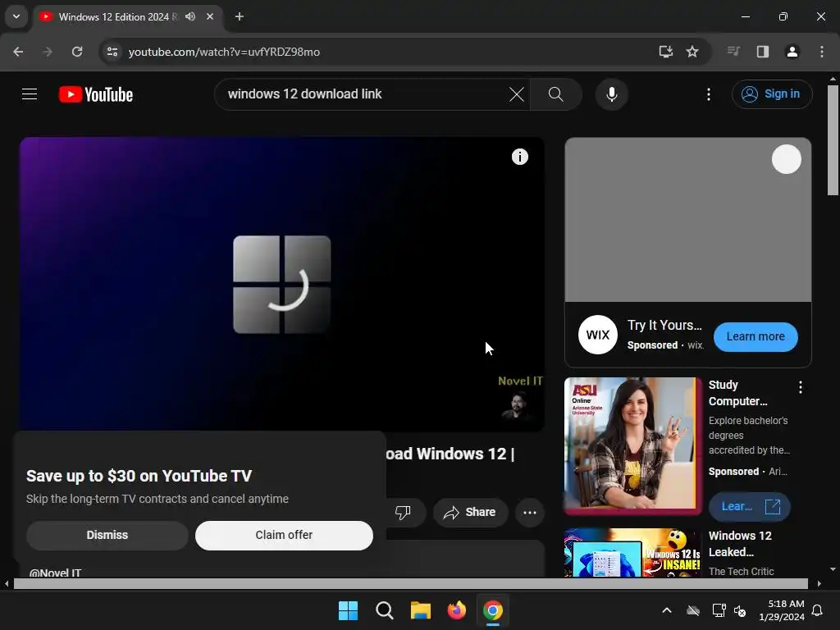Share this video
Screen dimensions: 840x630
(470, 512)
